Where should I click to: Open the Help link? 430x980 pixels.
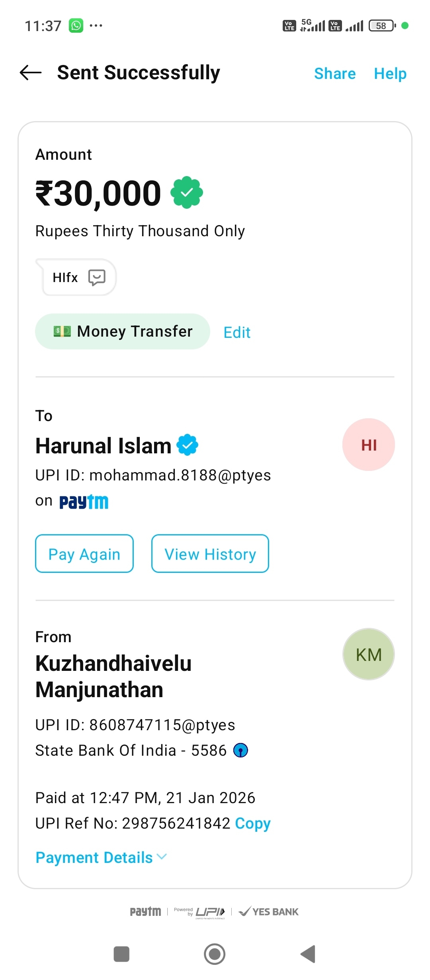[390, 74]
